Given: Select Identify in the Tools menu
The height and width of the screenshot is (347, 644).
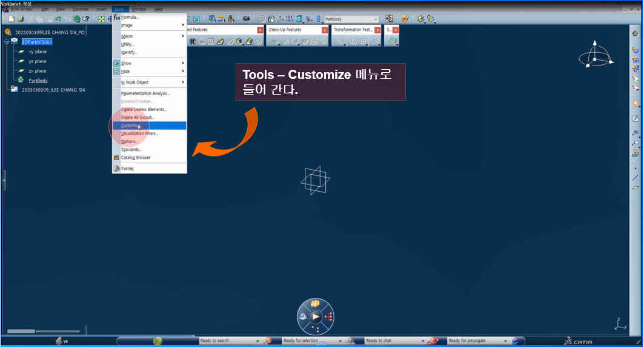Looking at the screenshot, I should pos(150,52).
